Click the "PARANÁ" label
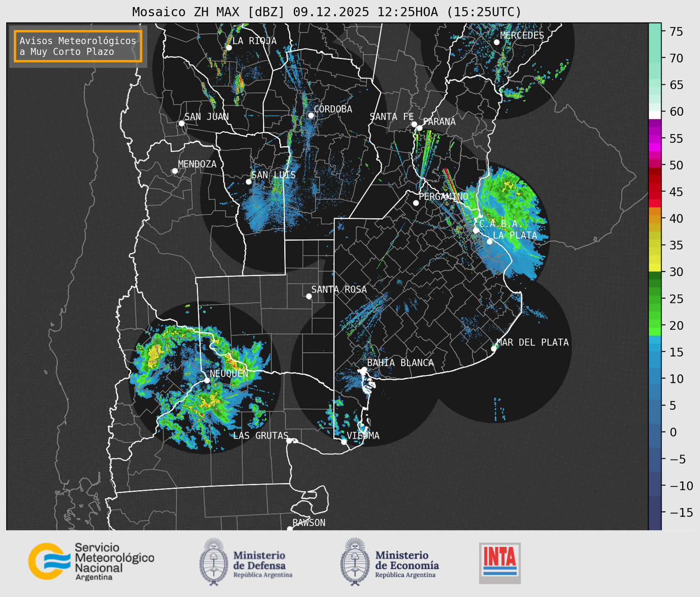 pyautogui.click(x=439, y=122)
